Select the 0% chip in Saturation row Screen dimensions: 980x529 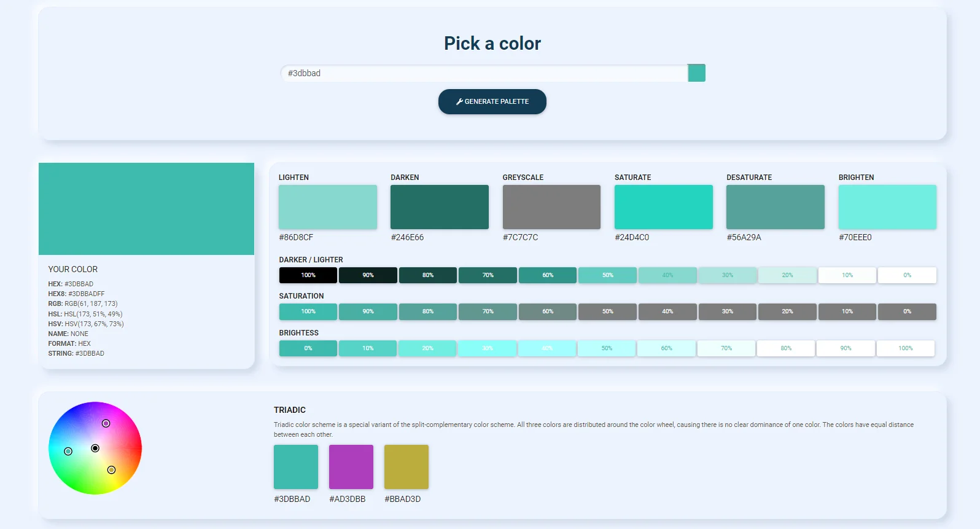[907, 312]
